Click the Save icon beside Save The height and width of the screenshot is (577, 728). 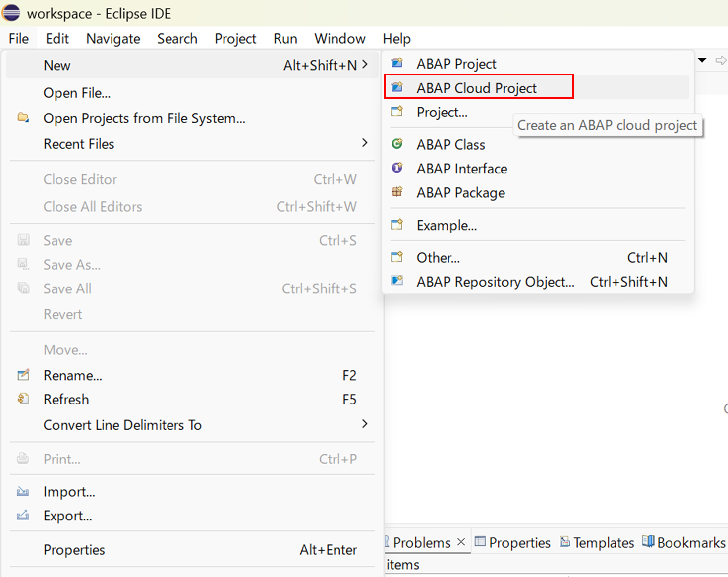(x=23, y=239)
